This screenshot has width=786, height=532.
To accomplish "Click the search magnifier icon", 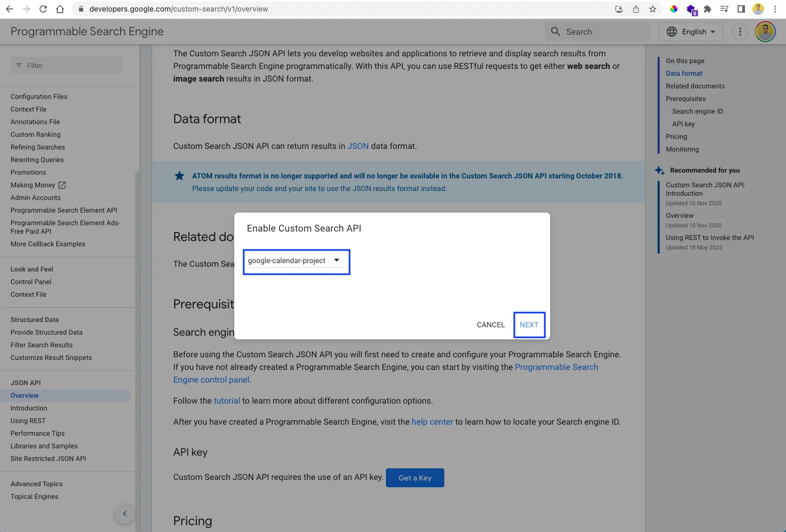I will [x=555, y=32].
